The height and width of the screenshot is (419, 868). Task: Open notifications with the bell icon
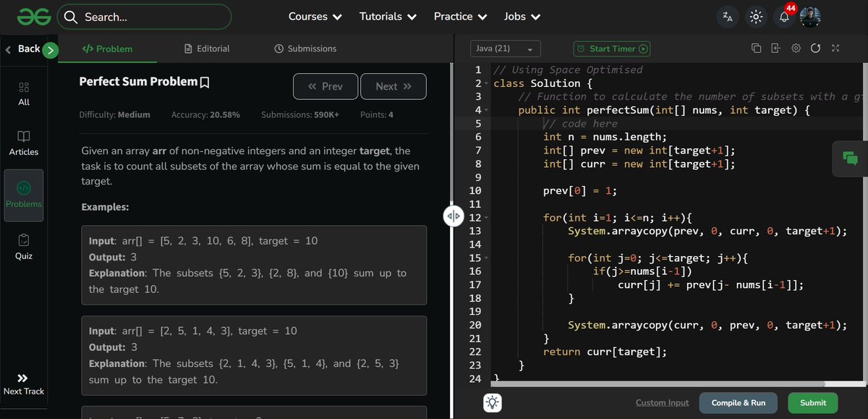(x=783, y=16)
